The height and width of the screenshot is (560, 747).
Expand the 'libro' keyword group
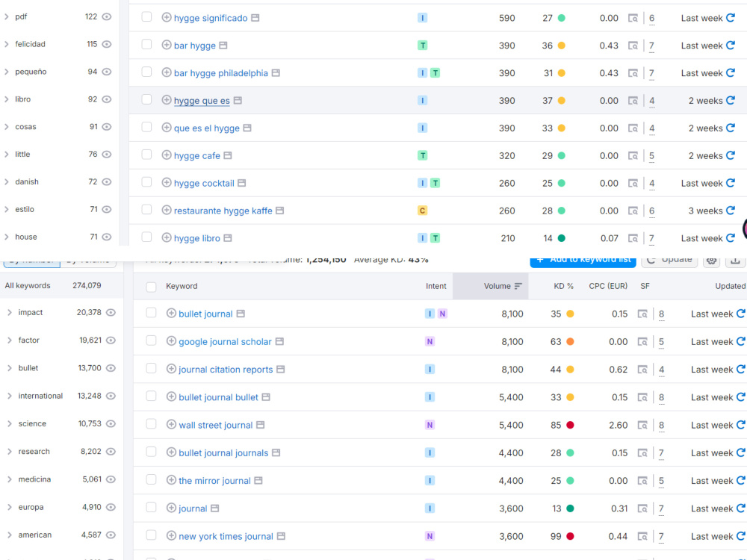(x=6, y=99)
